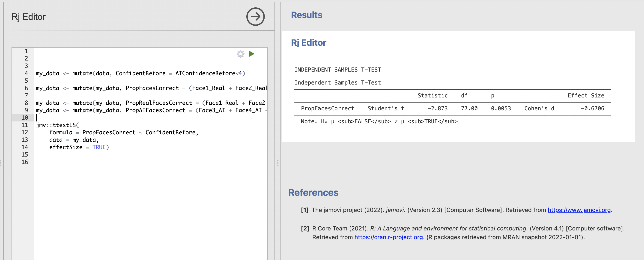Click the Cohen's d value -0.6706
The image size is (644, 260).
(592, 108)
